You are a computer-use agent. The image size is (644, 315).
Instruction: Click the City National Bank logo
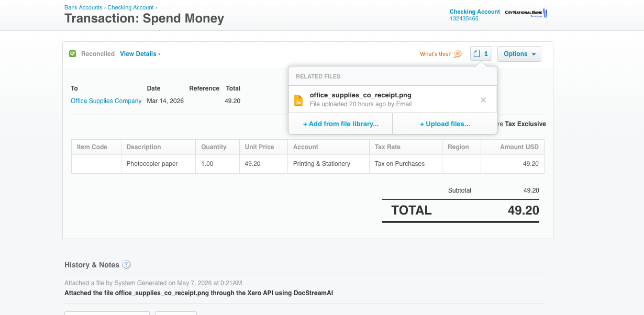526,13
